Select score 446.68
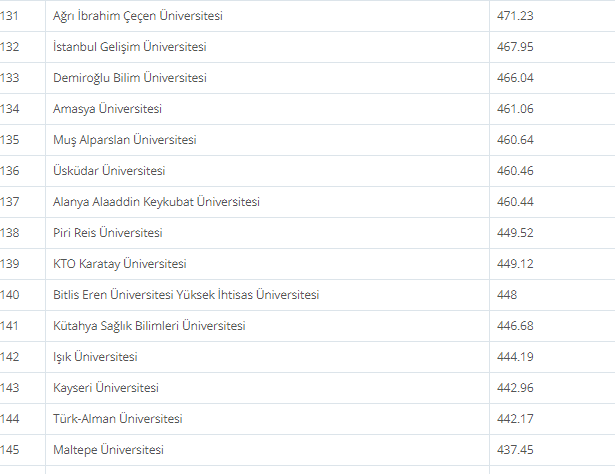This screenshot has height=474, width=615. pos(515,325)
